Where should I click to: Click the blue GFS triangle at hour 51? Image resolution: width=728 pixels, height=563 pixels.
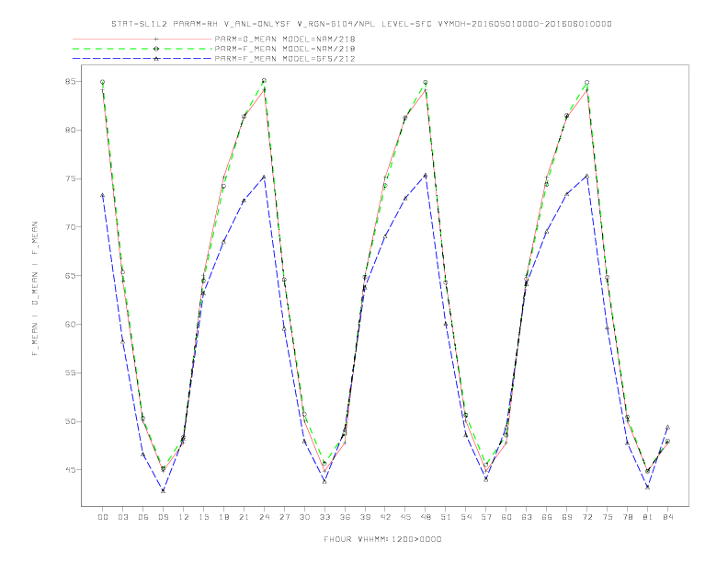click(446, 324)
